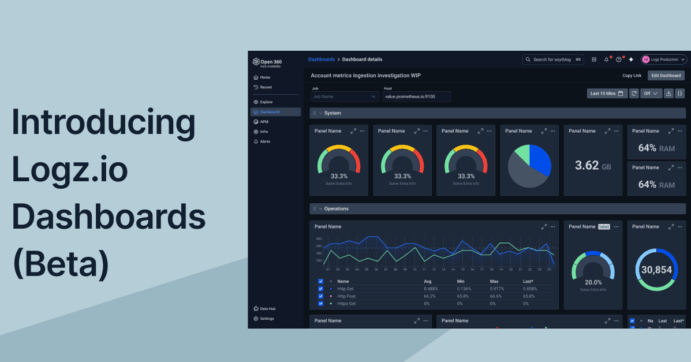Click the 'Dashboard details' breadcrumb text
691x362 pixels.
pos(362,59)
